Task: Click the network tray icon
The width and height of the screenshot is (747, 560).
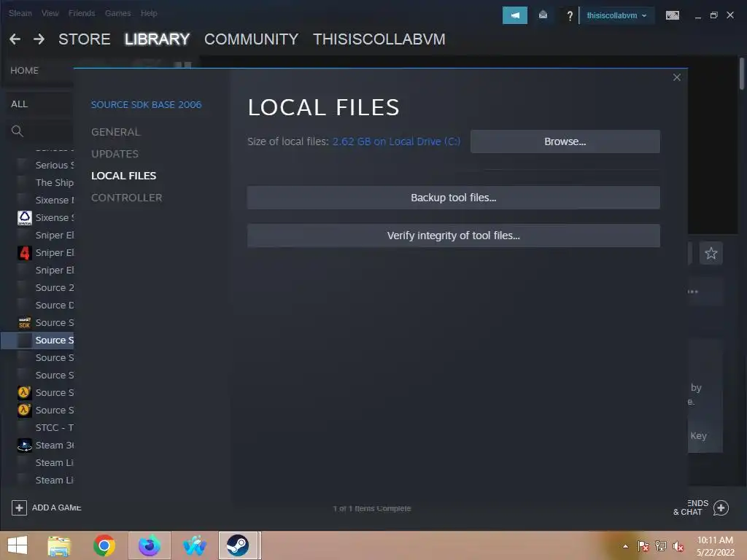Action: coord(661,546)
